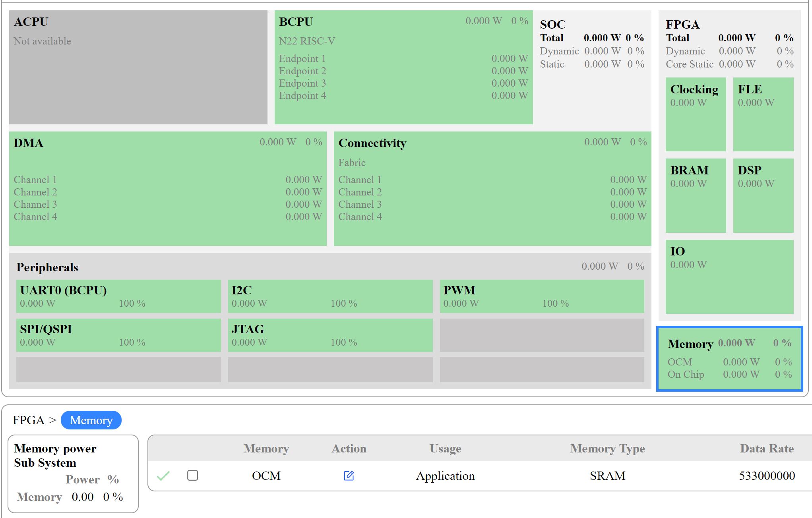Click Channel 1 in DMA block
This screenshot has width=812, height=518.
pos(168,180)
